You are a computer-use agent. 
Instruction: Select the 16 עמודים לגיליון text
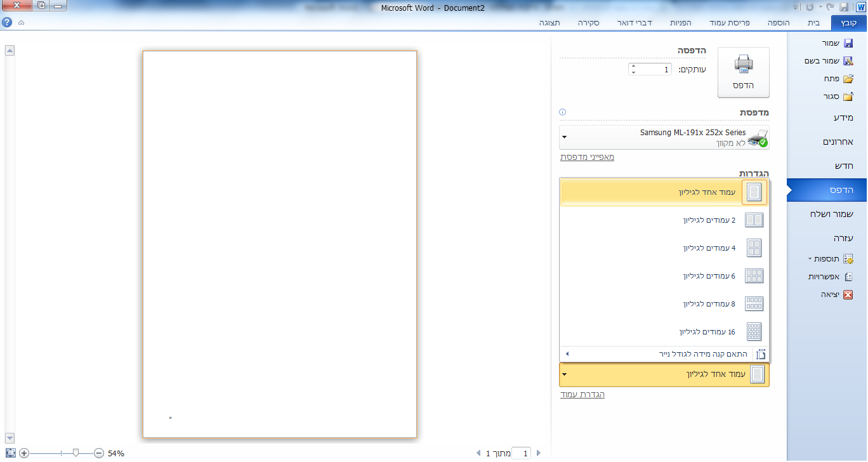coord(707,332)
